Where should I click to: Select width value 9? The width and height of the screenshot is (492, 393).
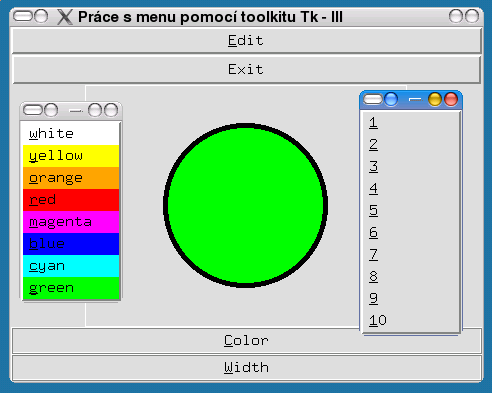(411, 298)
